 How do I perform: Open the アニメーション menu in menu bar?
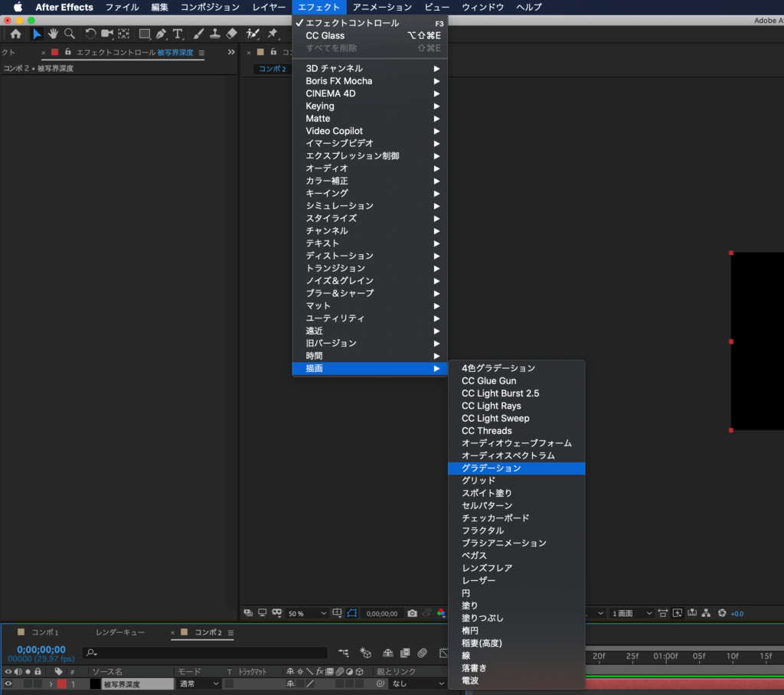click(382, 7)
